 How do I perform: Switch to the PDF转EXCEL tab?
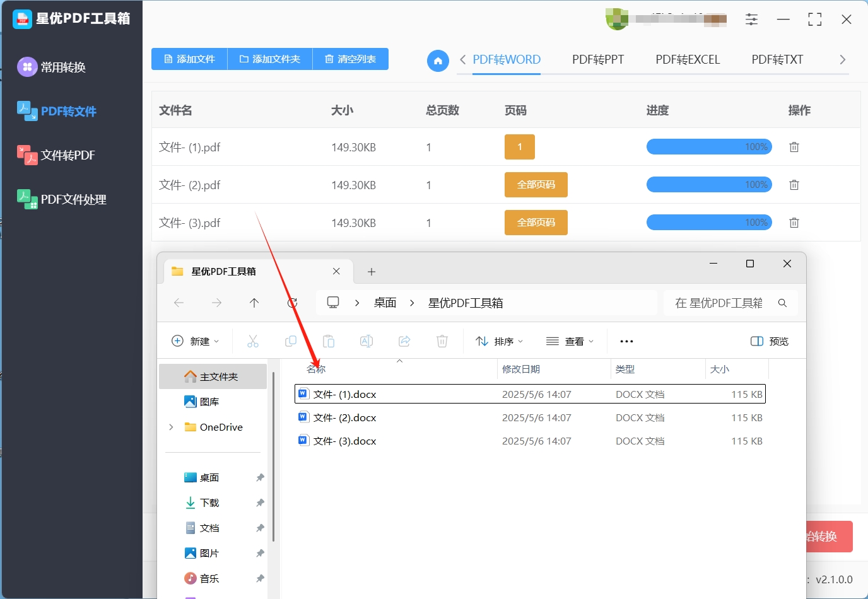coord(688,60)
